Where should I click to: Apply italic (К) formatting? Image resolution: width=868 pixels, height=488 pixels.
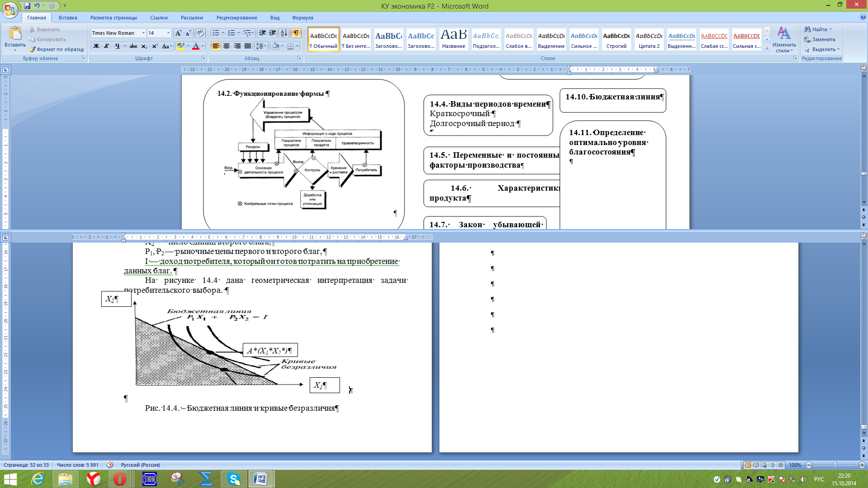pos(107,46)
